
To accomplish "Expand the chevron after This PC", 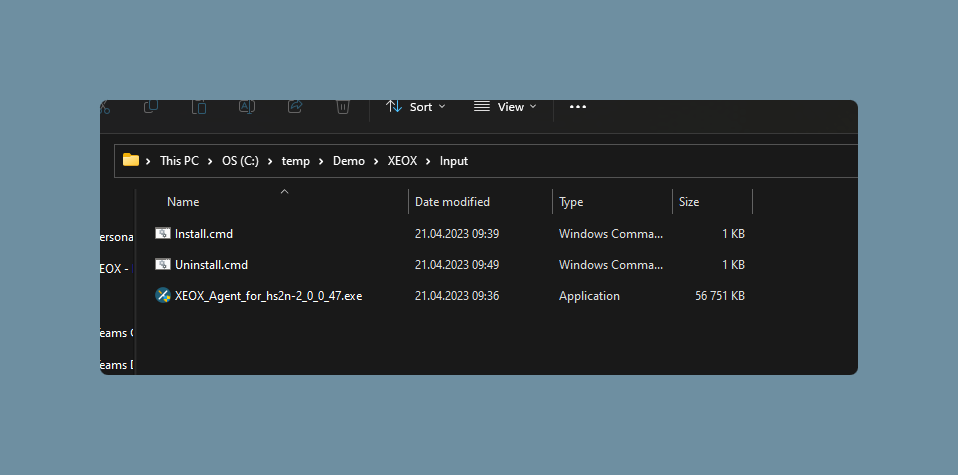I will 210,161.
